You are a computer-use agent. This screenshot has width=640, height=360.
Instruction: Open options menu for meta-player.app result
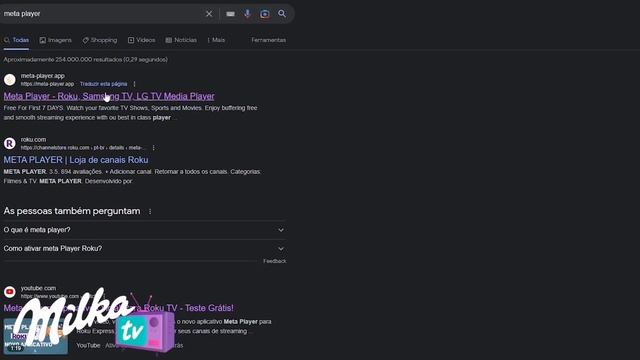[x=134, y=84]
